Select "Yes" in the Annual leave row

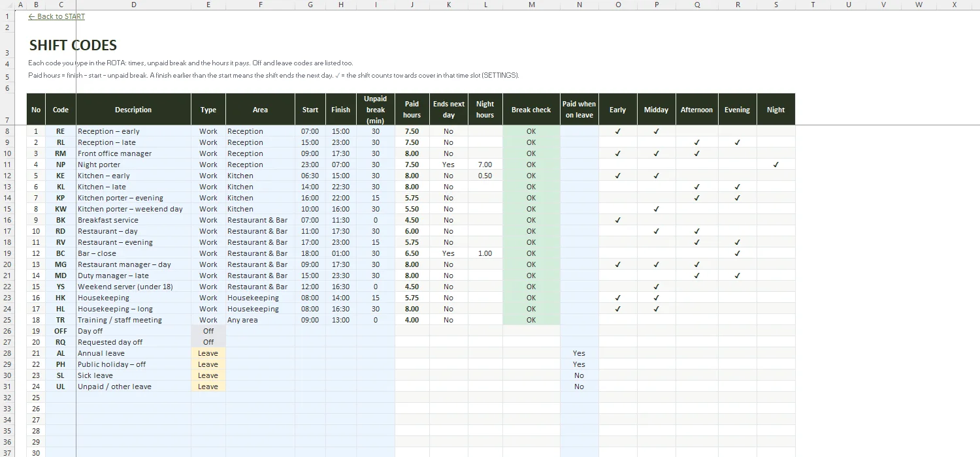pyautogui.click(x=579, y=353)
